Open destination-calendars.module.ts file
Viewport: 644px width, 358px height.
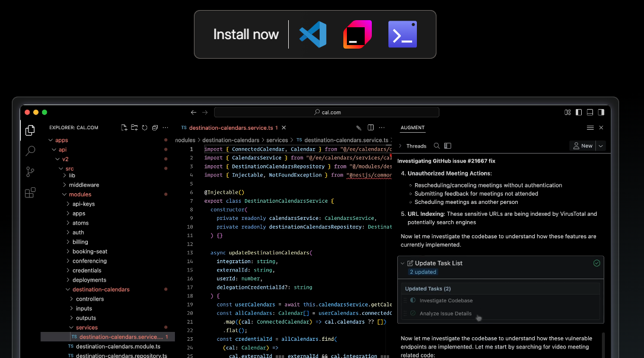118,346
